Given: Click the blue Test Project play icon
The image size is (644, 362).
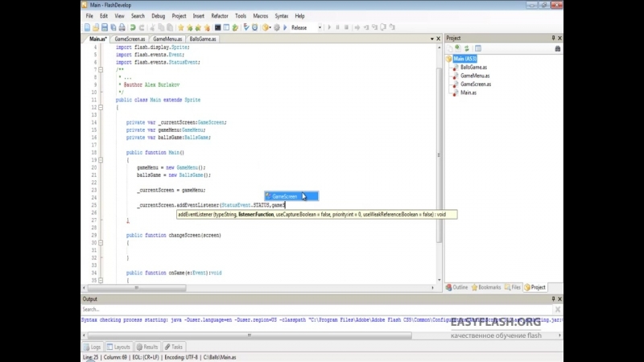Looking at the screenshot, I should 285,27.
